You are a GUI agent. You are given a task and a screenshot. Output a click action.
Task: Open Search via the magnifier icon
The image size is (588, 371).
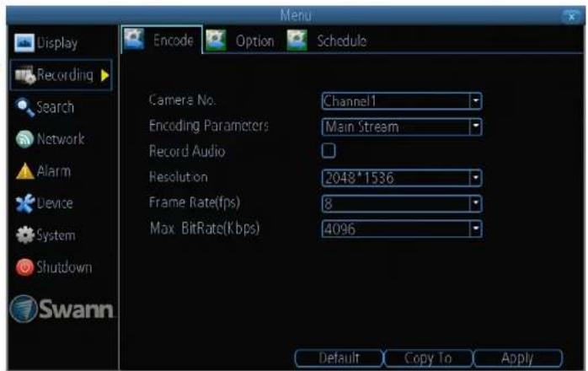25,107
